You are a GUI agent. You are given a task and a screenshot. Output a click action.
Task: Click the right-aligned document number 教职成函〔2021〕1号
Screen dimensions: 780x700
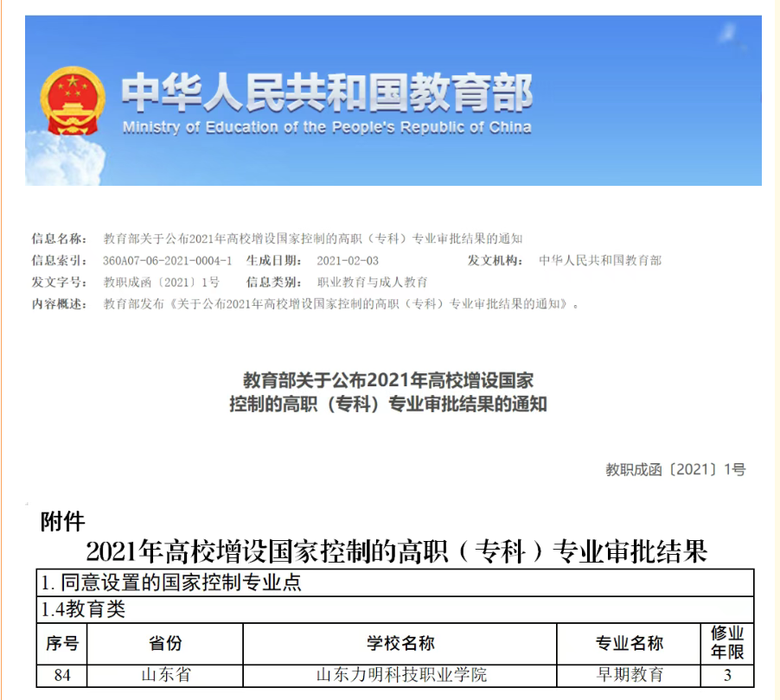coord(675,469)
